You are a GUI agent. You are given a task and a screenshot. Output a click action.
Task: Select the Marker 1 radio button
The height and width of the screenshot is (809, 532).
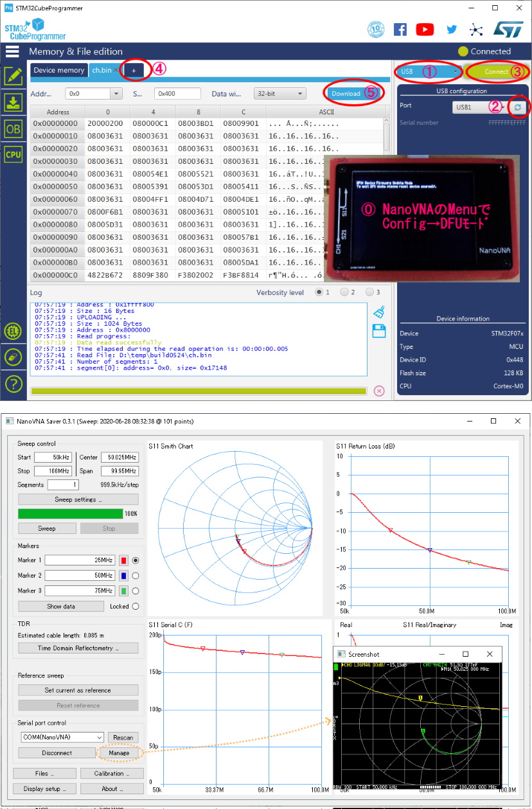point(135,560)
